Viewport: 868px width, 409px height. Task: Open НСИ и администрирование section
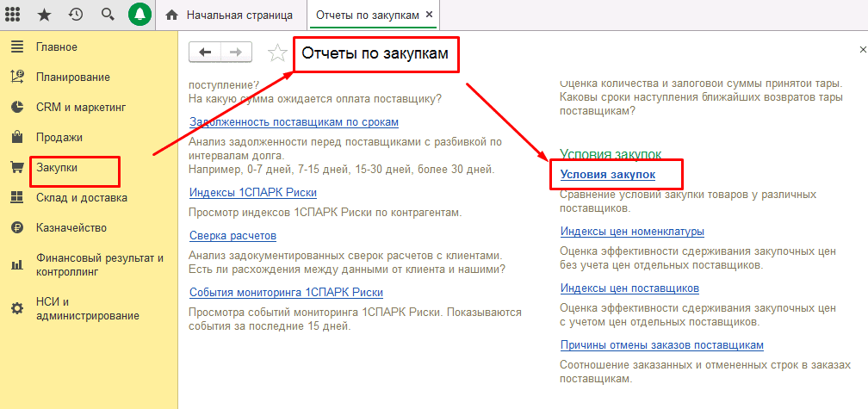tap(86, 308)
